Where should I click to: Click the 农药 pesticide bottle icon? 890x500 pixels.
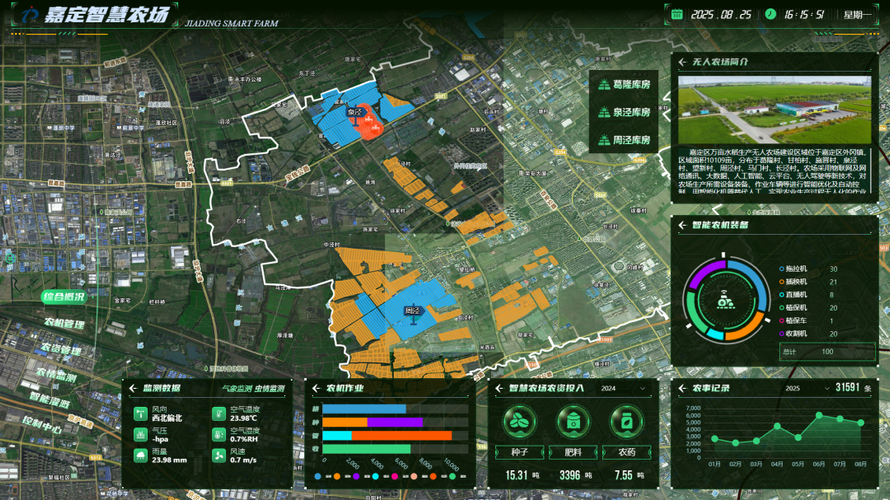tap(626, 422)
